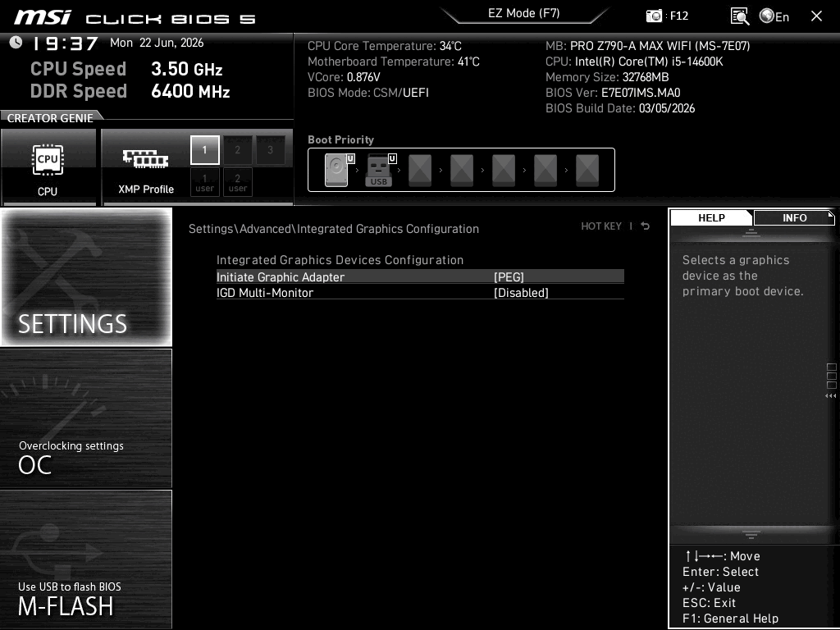Open the IGD Multi-Monitor [Disabled] option
840x630 pixels.
pyautogui.click(x=420, y=293)
